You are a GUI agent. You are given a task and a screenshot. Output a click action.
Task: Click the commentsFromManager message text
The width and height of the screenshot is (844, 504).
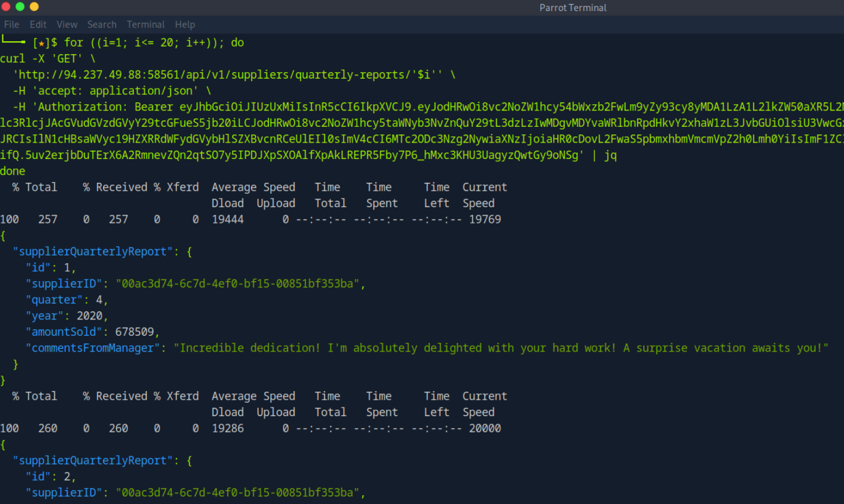(x=501, y=348)
